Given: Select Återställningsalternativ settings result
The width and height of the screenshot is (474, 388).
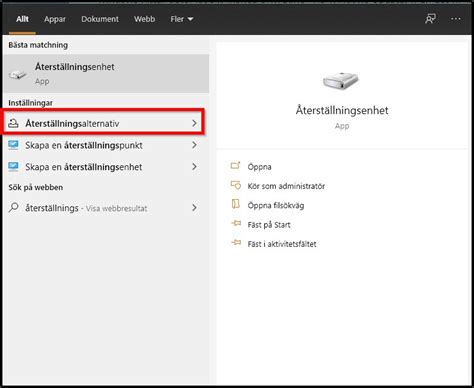Looking at the screenshot, I should tap(103, 124).
